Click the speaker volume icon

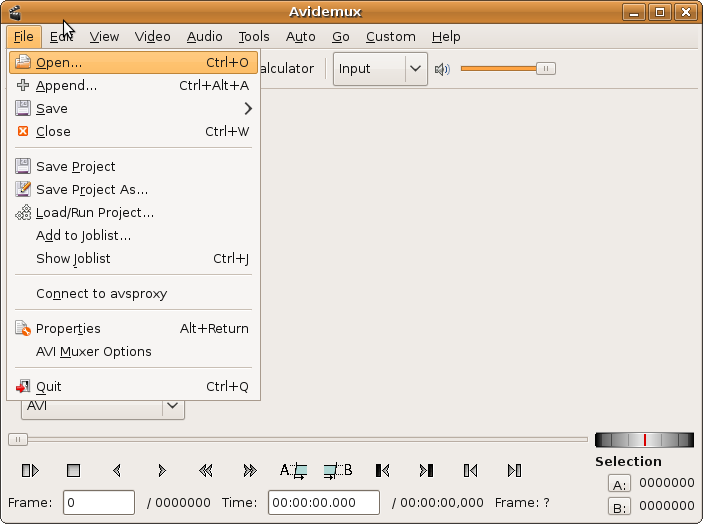pyautogui.click(x=442, y=69)
